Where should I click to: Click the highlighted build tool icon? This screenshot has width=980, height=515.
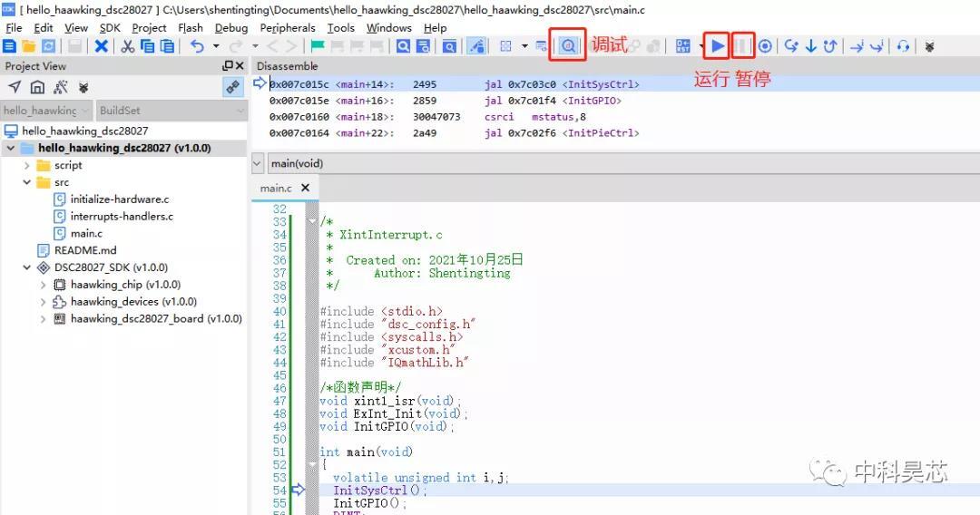pos(477,46)
